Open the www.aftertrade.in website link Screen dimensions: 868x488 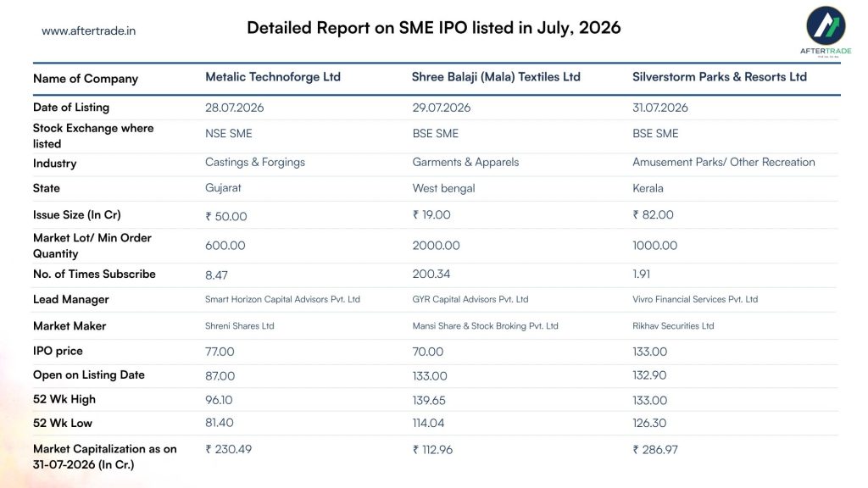click(88, 31)
